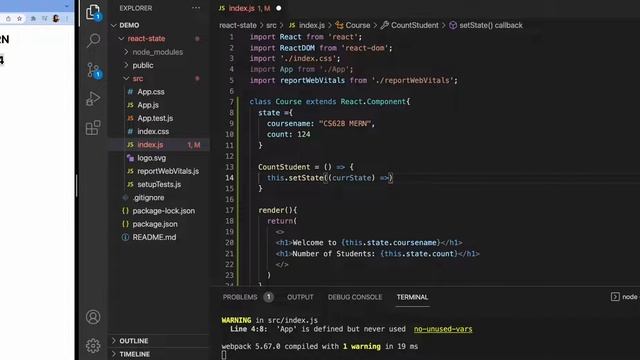Expand the TIMELINE section
The width and height of the screenshot is (640, 360).
pos(159,354)
